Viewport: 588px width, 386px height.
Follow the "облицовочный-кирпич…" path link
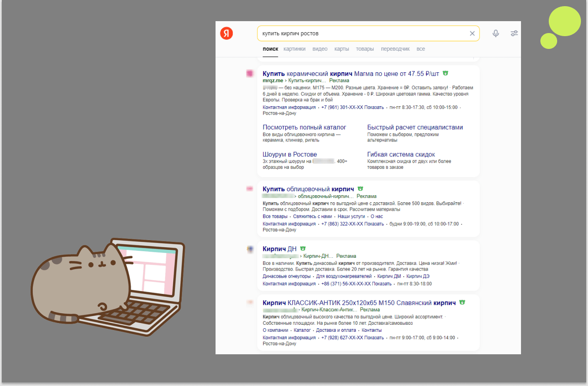(x=326, y=196)
